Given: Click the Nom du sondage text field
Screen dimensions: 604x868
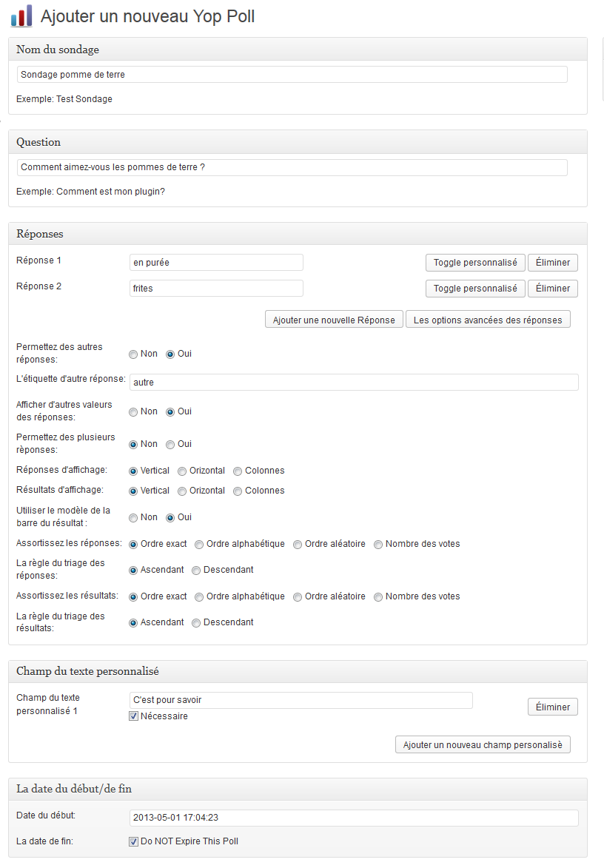Looking at the screenshot, I should click(x=292, y=74).
